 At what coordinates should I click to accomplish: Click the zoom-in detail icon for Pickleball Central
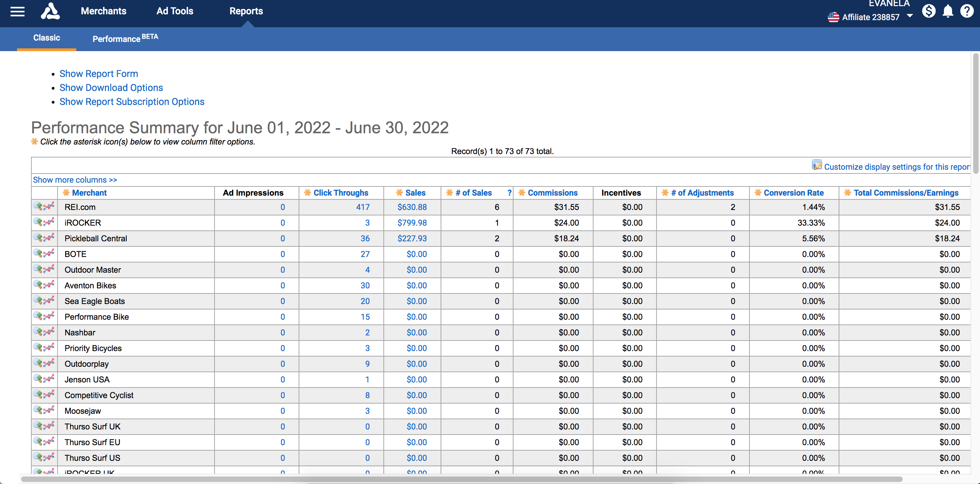coord(38,238)
